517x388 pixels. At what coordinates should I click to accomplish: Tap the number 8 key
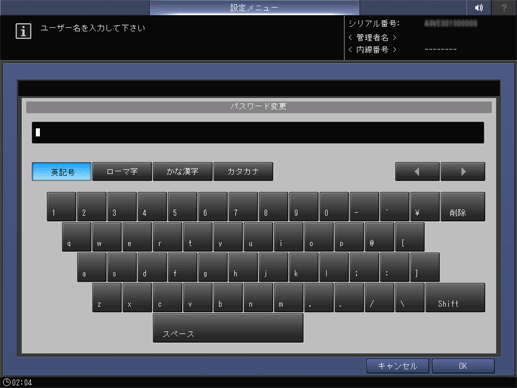[274, 207]
